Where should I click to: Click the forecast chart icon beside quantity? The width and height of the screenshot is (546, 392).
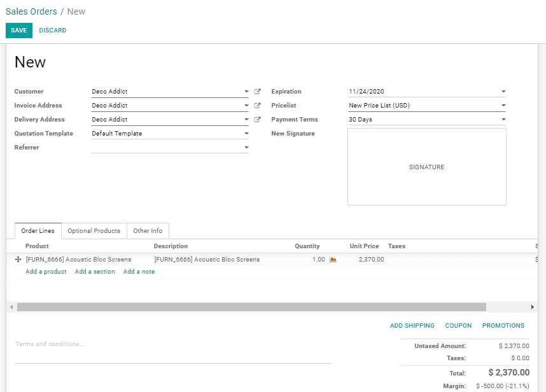click(x=333, y=260)
